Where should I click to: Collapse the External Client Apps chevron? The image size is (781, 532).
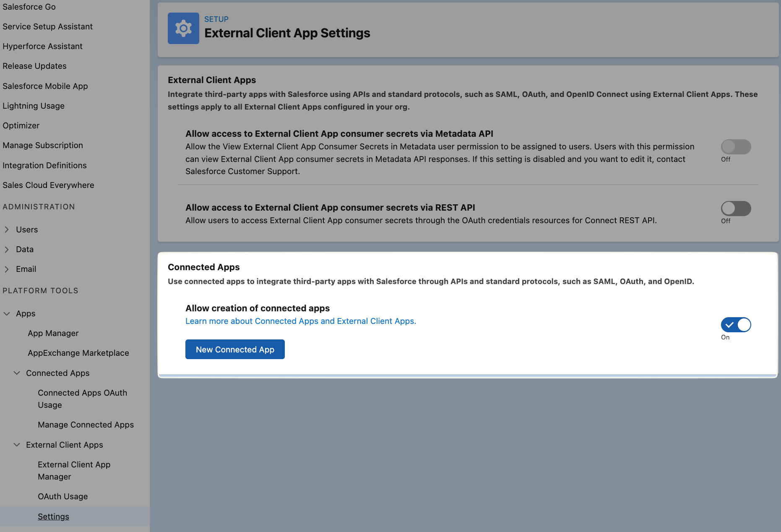point(17,445)
